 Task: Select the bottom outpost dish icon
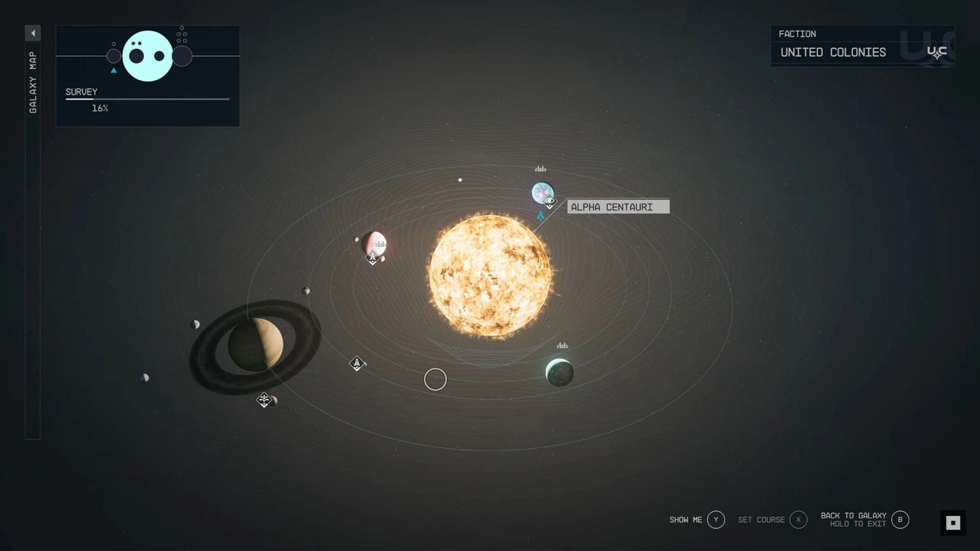(x=561, y=344)
